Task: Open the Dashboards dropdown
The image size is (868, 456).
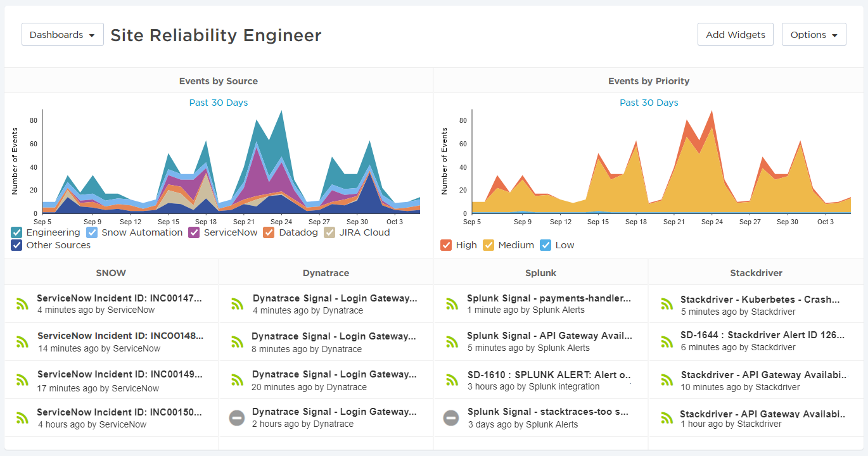Action: click(x=62, y=35)
